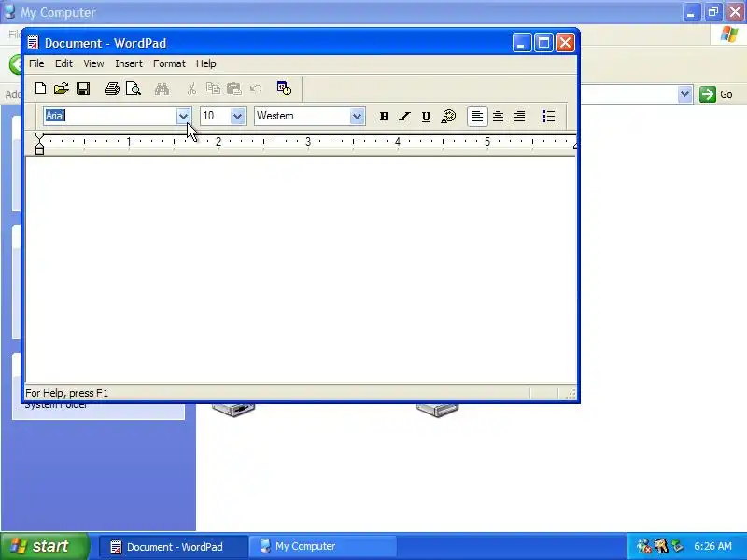Open a file with the folder icon
Viewport: 747px width, 560px height.
click(x=62, y=89)
